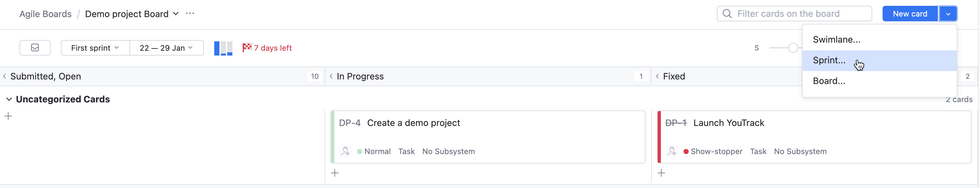This screenshot has width=980, height=188.
Task: Open the board's three-dot more menu
Action: point(190,14)
